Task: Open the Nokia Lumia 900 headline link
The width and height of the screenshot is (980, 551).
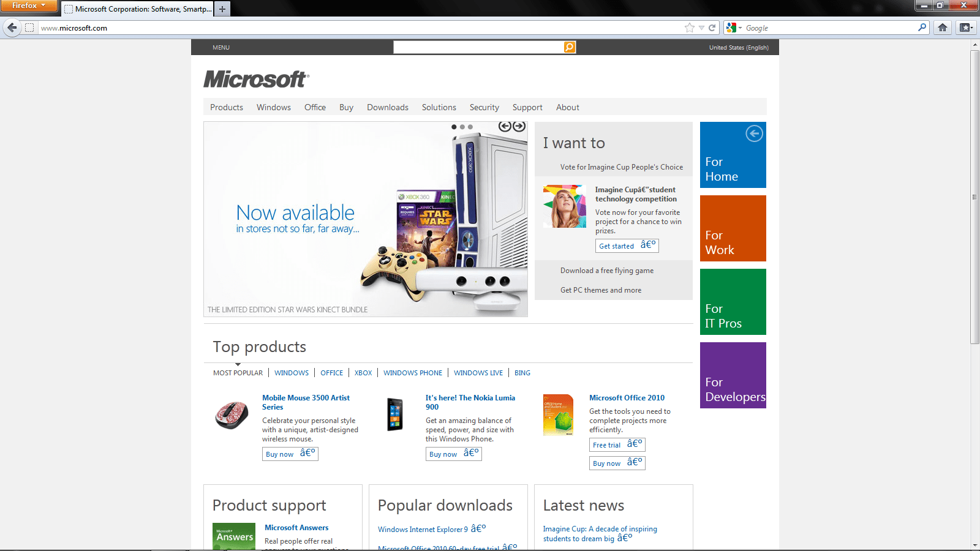Action: coord(470,402)
